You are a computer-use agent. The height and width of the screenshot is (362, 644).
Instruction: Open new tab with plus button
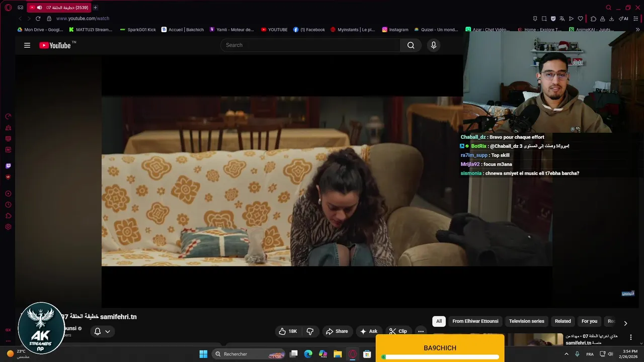[95, 8]
